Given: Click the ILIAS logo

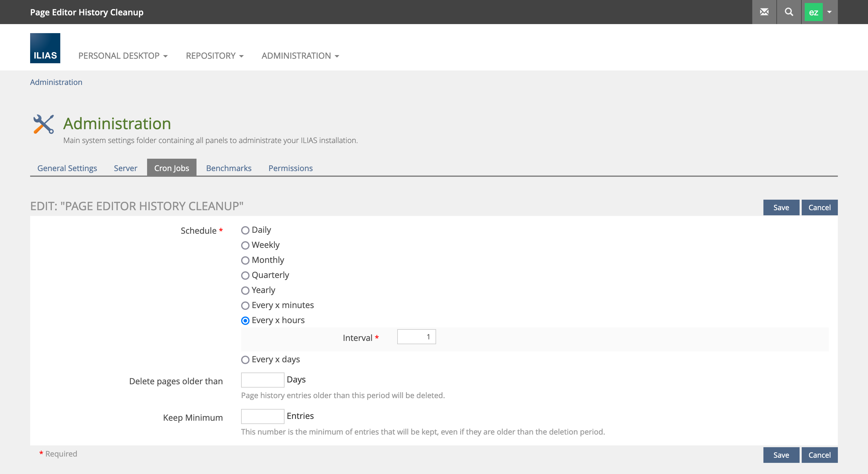Looking at the screenshot, I should tap(45, 48).
